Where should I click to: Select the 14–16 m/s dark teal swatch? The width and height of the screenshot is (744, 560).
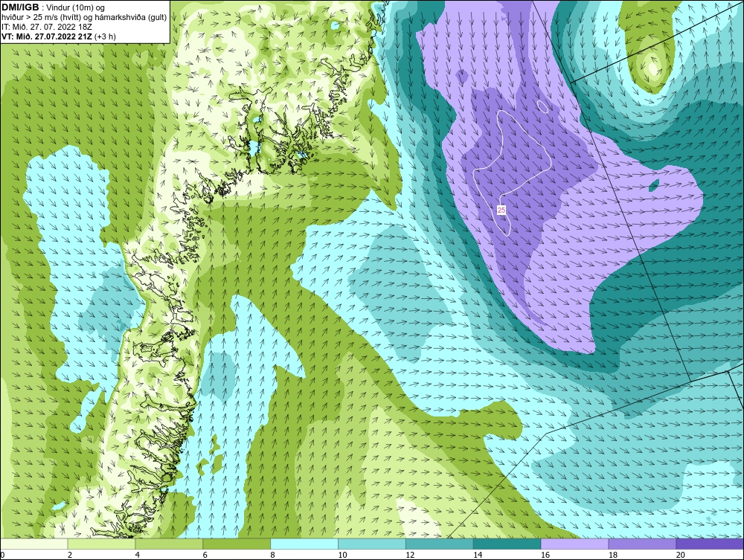(x=507, y=544)
